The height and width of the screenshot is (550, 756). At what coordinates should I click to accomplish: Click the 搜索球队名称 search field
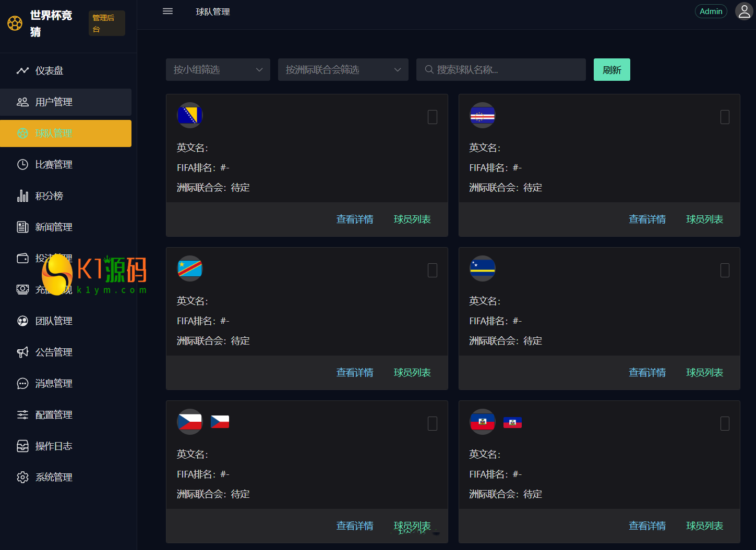click(x=501, y=70)
